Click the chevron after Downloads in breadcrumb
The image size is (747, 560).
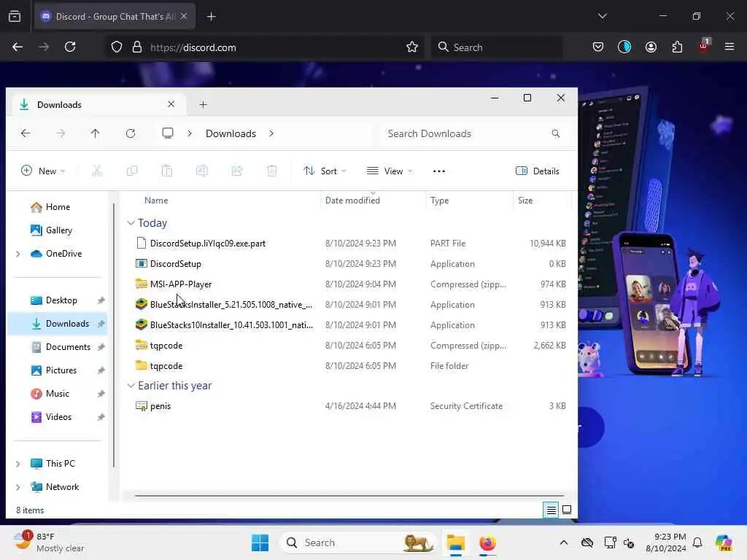coord(271,133)
